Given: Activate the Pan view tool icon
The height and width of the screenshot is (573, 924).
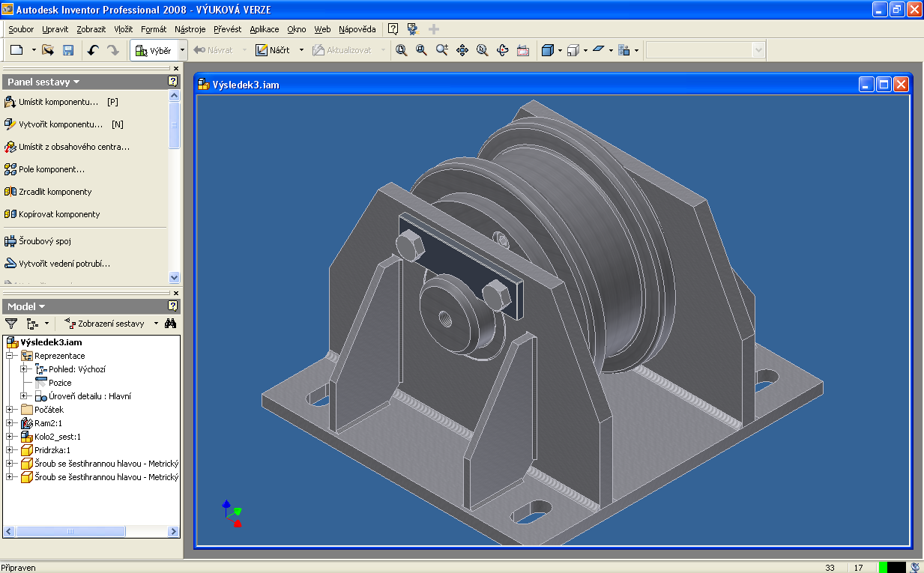Looking at the screenshot, I should [462, 50].
